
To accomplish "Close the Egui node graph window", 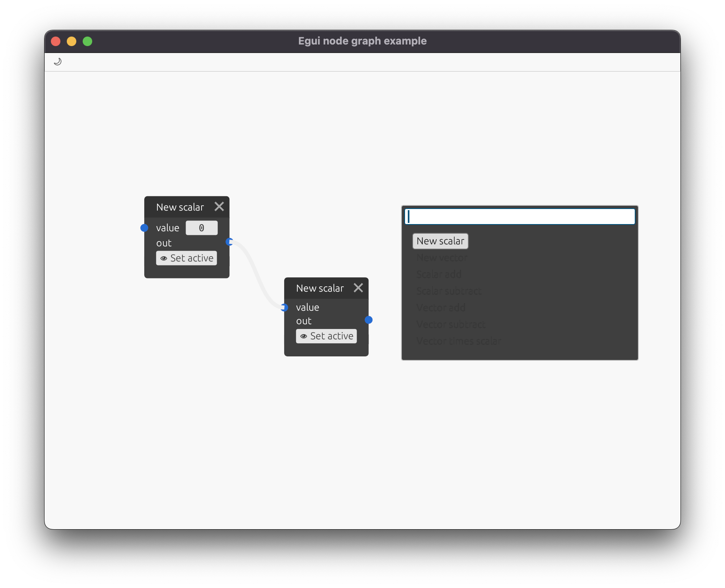I will tap(56, 41).
